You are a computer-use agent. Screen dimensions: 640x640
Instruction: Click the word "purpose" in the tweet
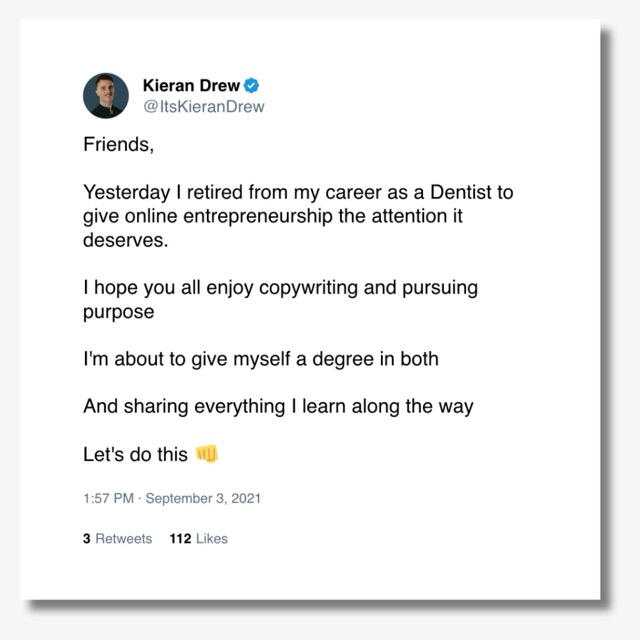pos(120,311)
